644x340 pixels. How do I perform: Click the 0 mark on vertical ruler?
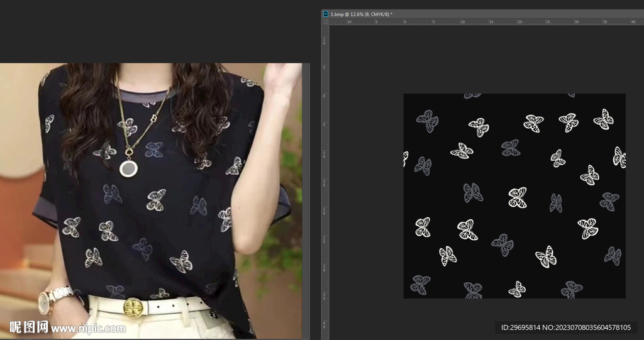coord(325,96)
